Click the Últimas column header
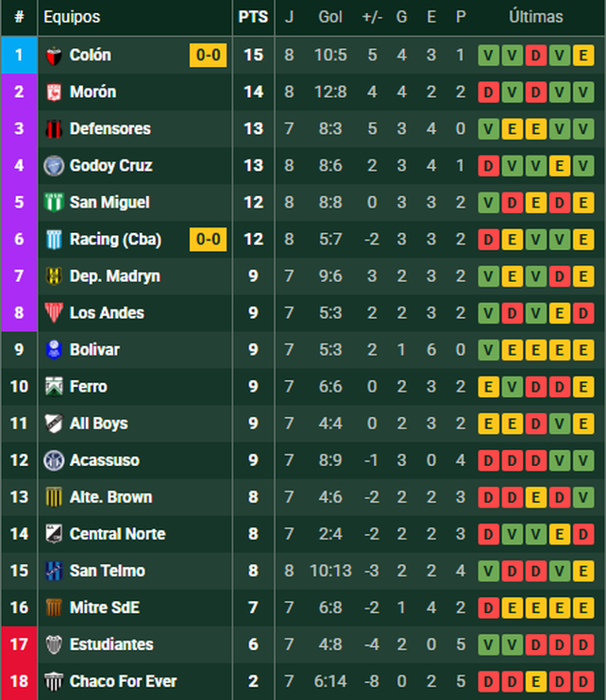606x700 pixels. 535,17
